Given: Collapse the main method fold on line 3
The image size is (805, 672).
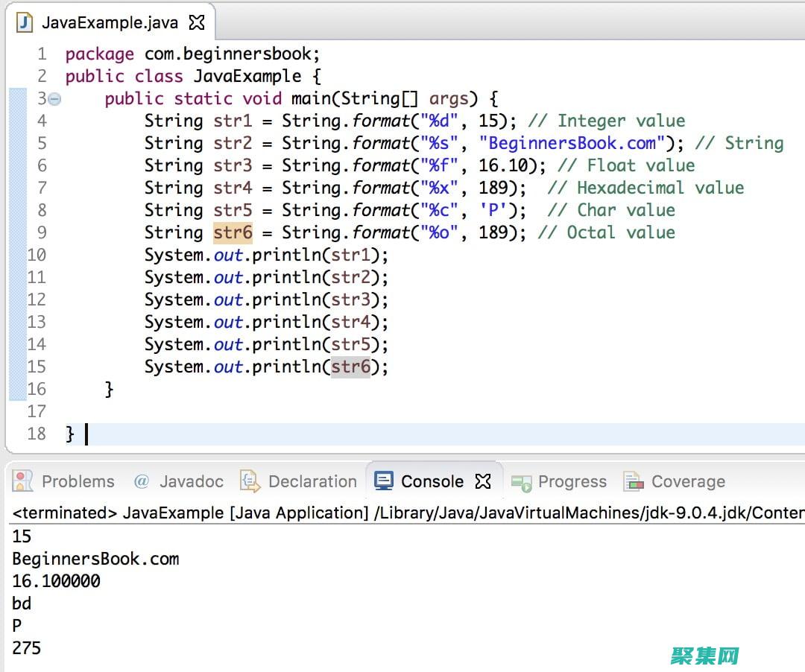Looking at the screenshot, I should [54, 99].
